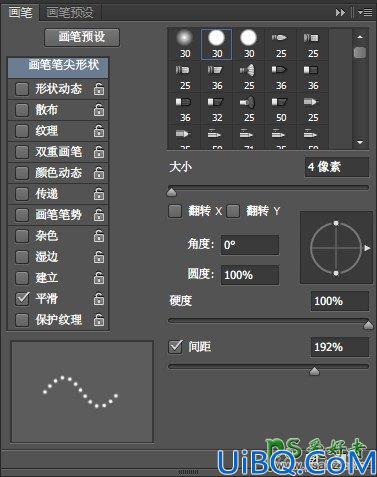Uncheck the 平滑 checkbox
This screenshot has width=377, height=477.
tap(22, 299)
